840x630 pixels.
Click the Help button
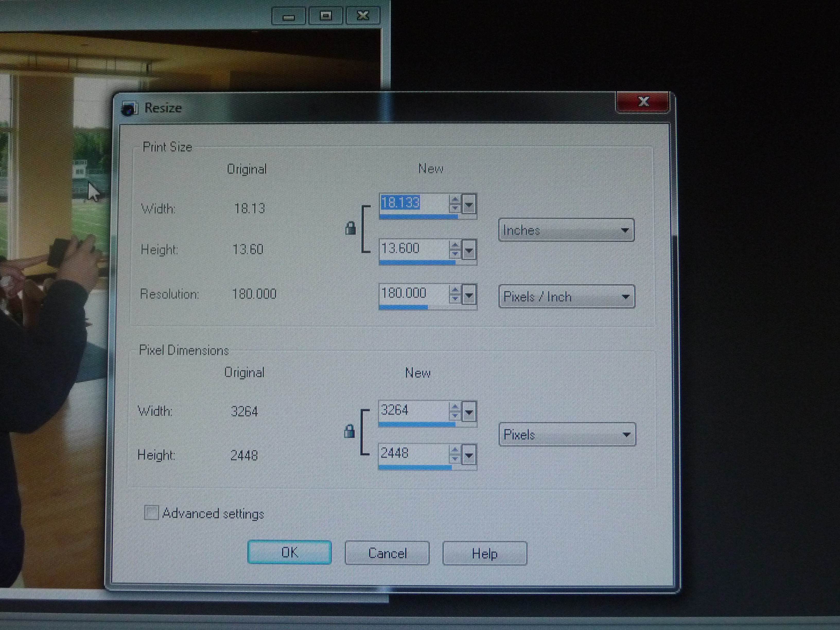(x=485, y=553)
